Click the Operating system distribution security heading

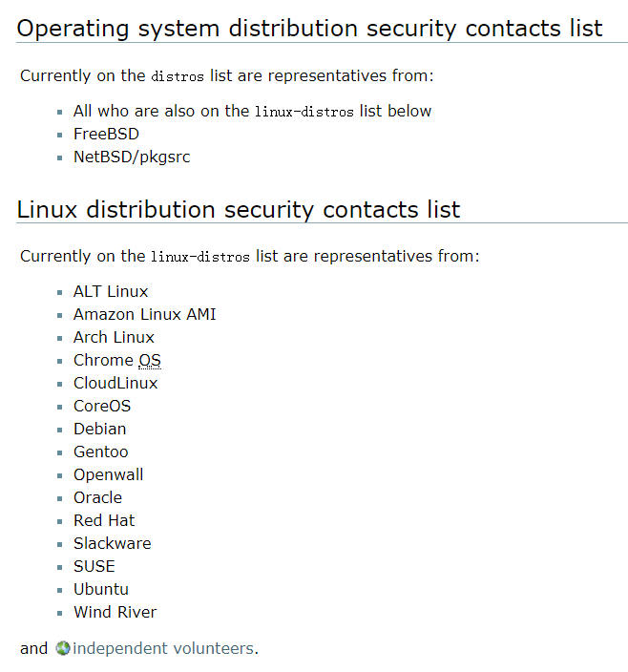coord(309,29)
